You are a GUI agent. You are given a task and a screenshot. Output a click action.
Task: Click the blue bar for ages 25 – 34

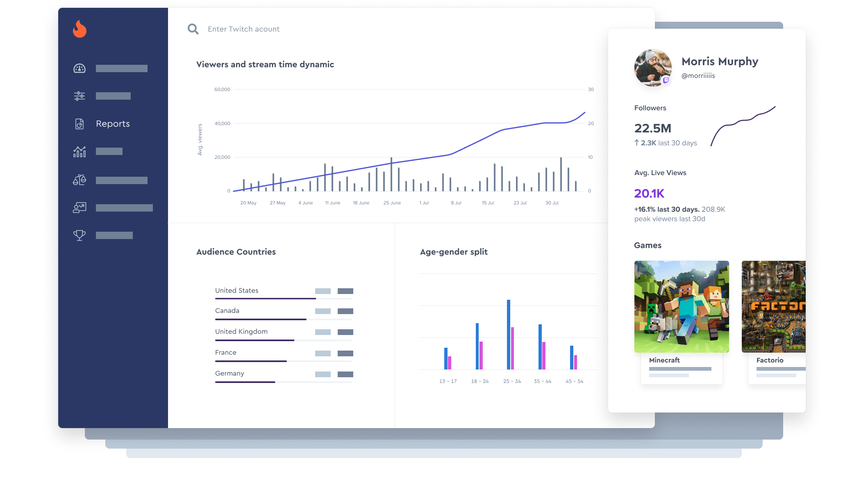tap(508, 335)
